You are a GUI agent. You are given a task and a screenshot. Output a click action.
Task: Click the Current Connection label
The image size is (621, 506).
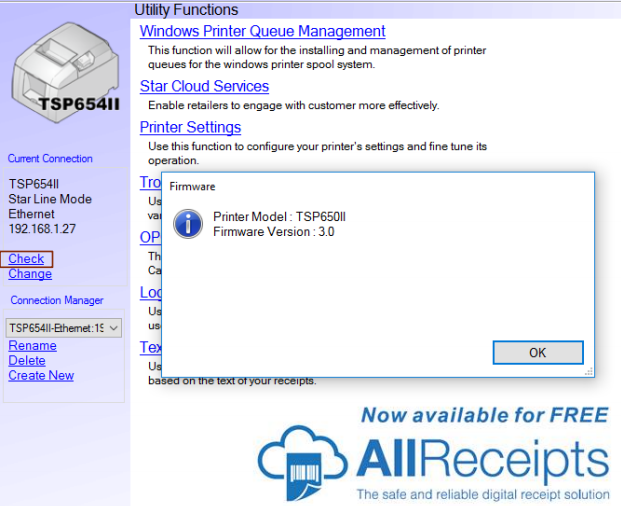coord(50,158)
